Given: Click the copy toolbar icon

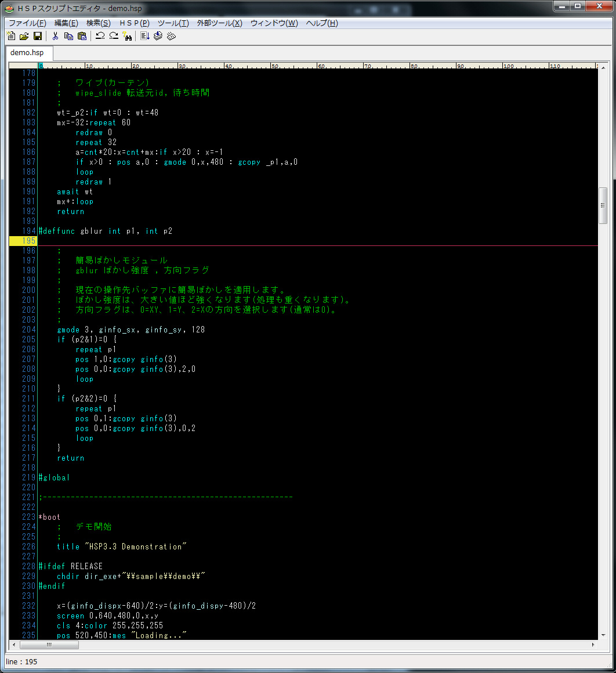Looking at the screenshot, I should pos(68,36).
